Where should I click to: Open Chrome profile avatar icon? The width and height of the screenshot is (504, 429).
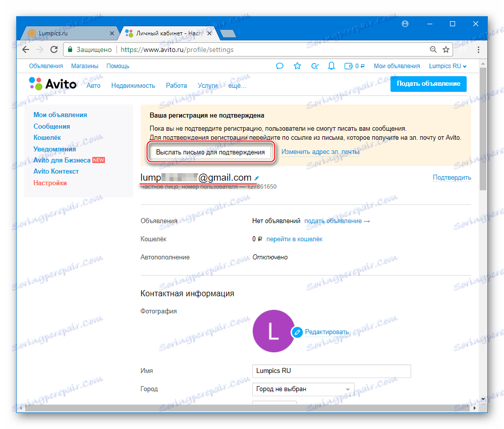(x=405, y=24)
